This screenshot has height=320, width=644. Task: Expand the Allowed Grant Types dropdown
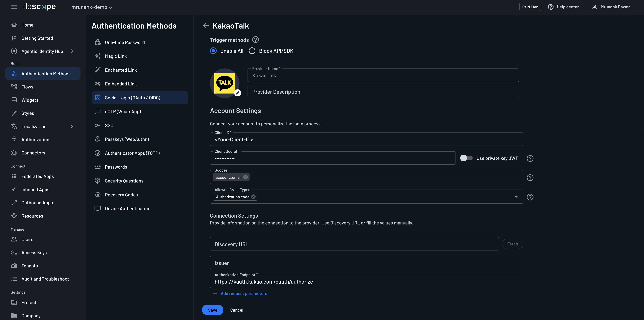(516, 197)
